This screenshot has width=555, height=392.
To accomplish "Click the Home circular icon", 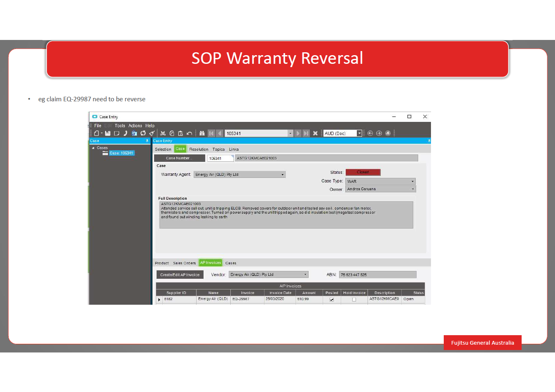I will 388,133.
